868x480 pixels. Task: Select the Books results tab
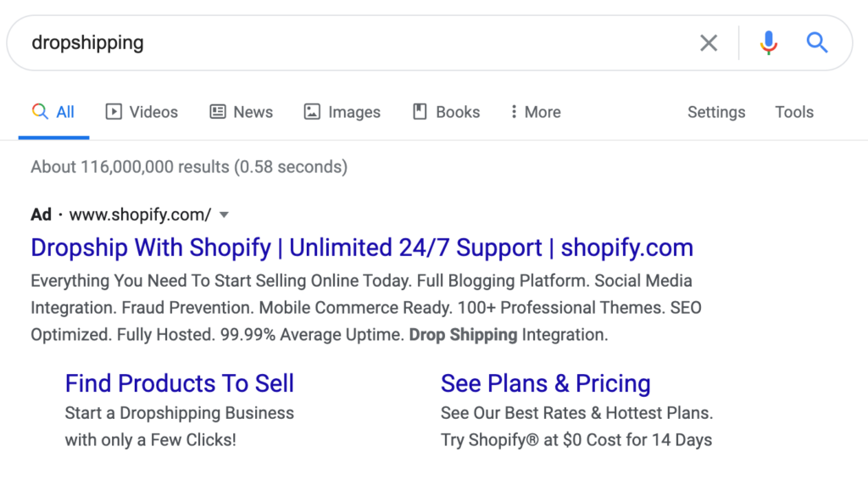(447, 112)
